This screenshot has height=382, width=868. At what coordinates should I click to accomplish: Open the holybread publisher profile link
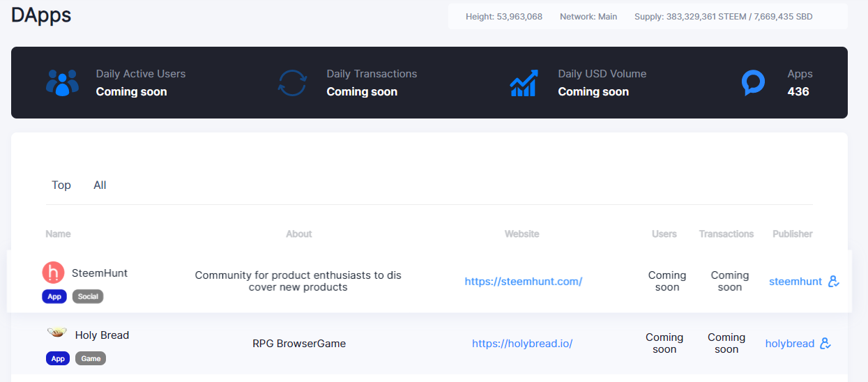click(790, 343)
